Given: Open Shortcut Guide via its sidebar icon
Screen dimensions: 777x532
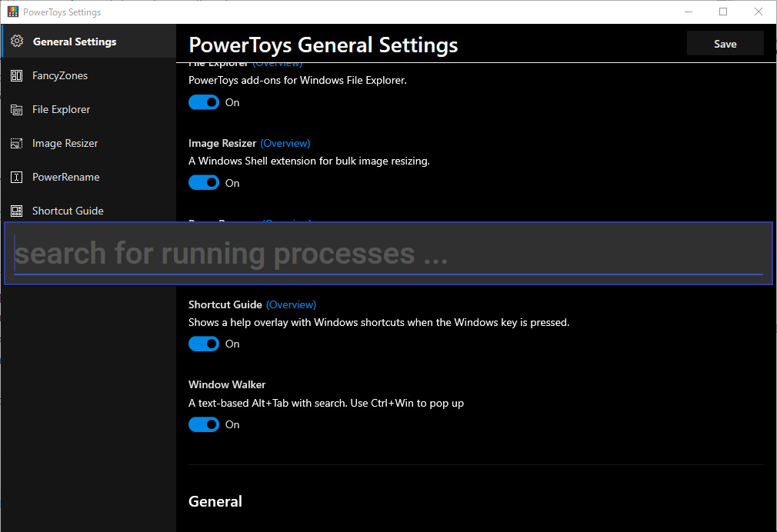Looking at the screenshot, I should 17,211.
